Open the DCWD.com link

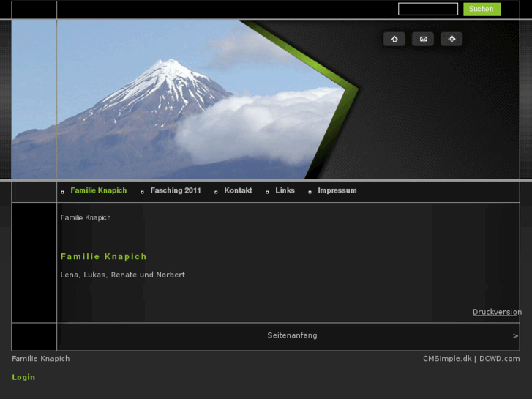(499, 359)
